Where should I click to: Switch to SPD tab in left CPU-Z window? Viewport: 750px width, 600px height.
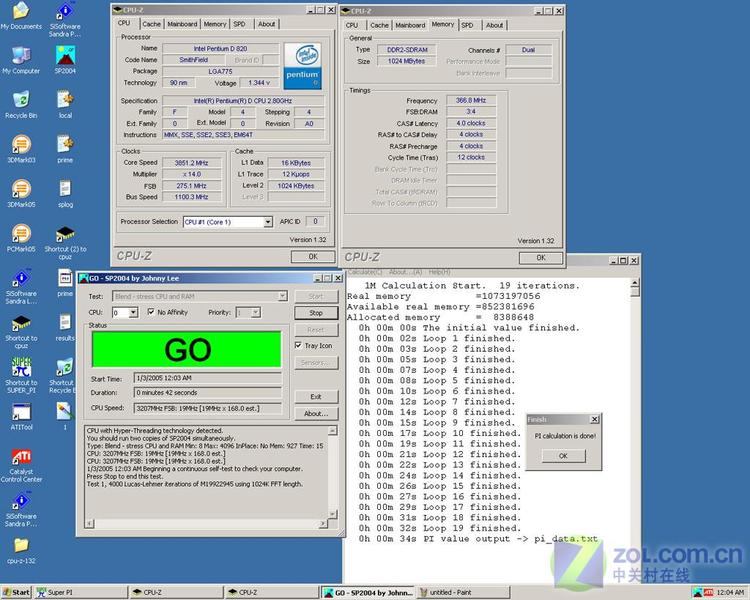click(x=240, y=24)
